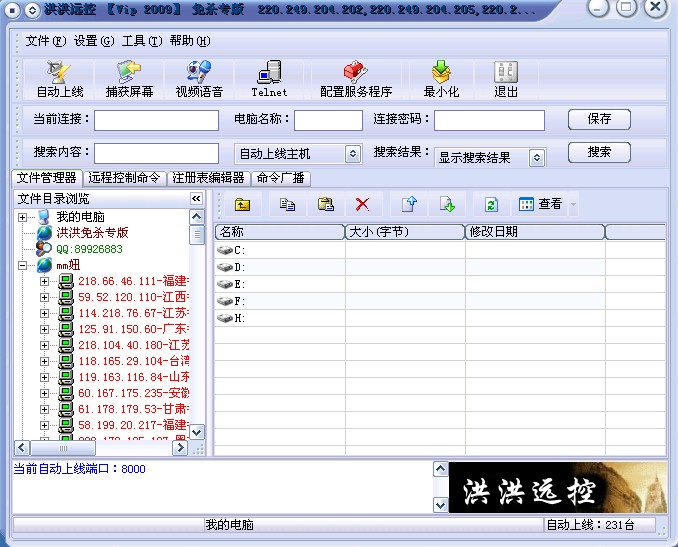
Task: Open the 查看 view options button
Action: pyautogui.click(x=540, y=204)
